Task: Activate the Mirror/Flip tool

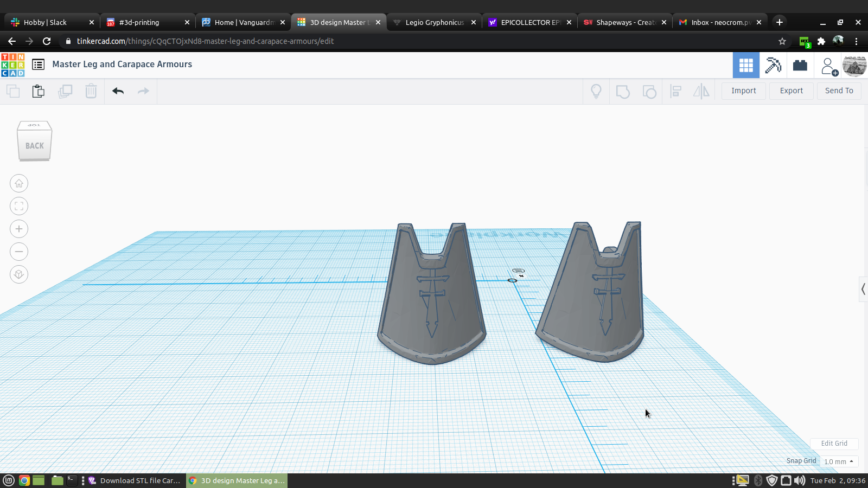Action: [x=701, y=91]
